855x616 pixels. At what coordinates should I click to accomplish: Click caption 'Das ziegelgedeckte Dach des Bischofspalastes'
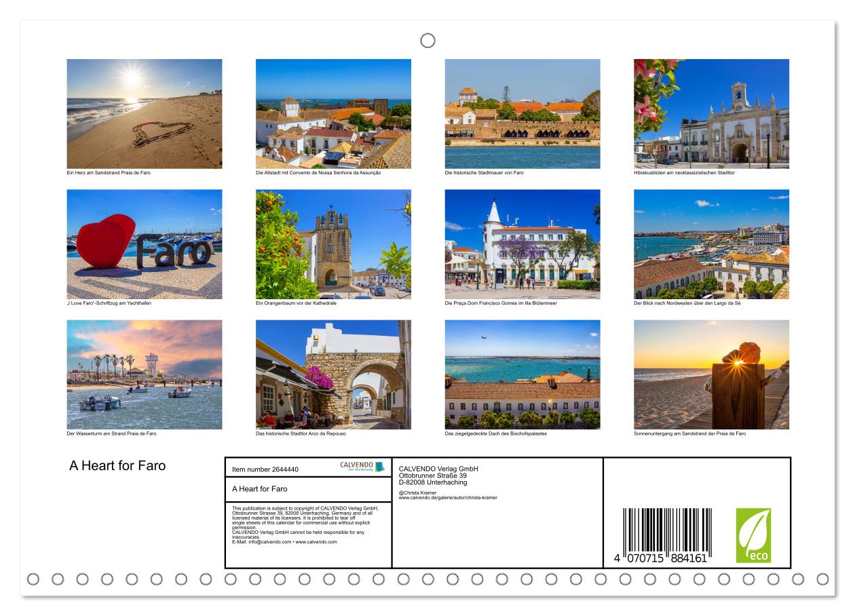pos(496,434)
